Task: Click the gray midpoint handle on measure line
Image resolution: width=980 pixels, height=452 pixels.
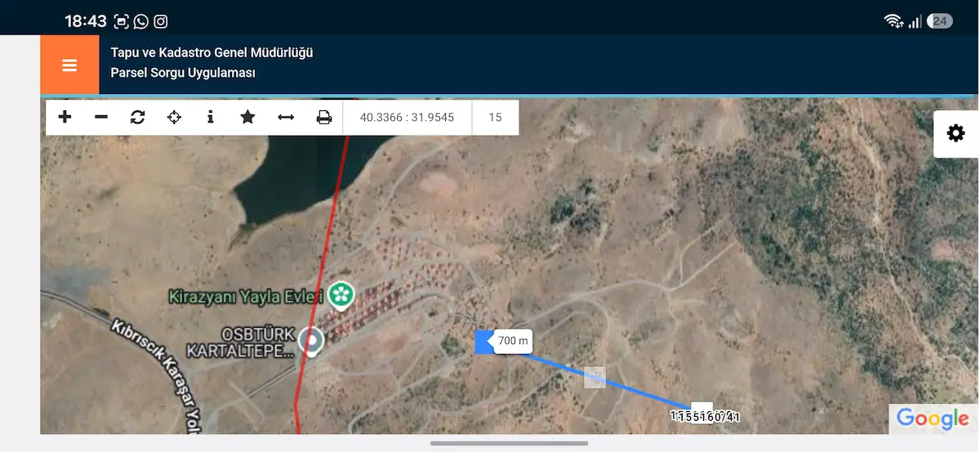Action: pos(595,377)
